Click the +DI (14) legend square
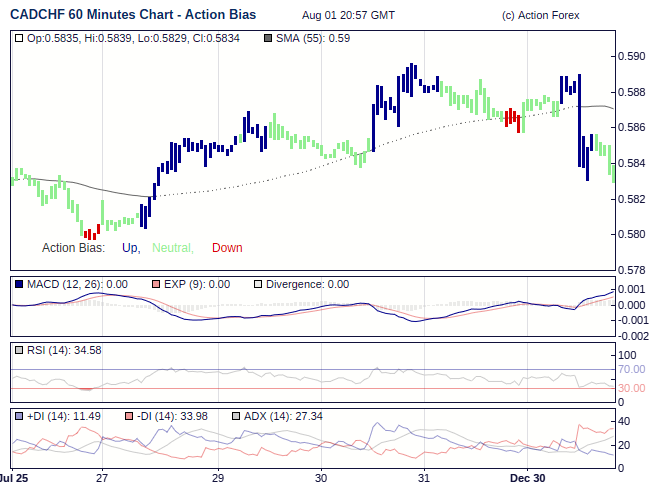Image resolution: width=650 pixels, height=489 pixels. [x=20, y=416]
